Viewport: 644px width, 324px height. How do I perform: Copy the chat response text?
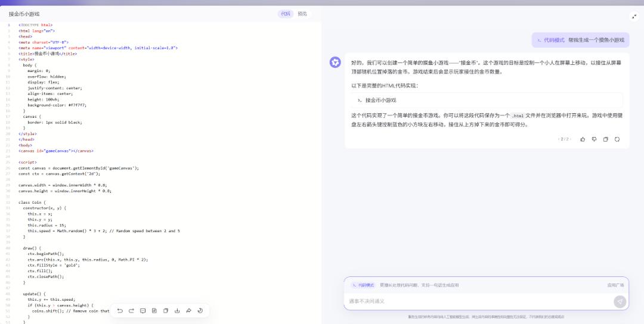tap(605, 139)
